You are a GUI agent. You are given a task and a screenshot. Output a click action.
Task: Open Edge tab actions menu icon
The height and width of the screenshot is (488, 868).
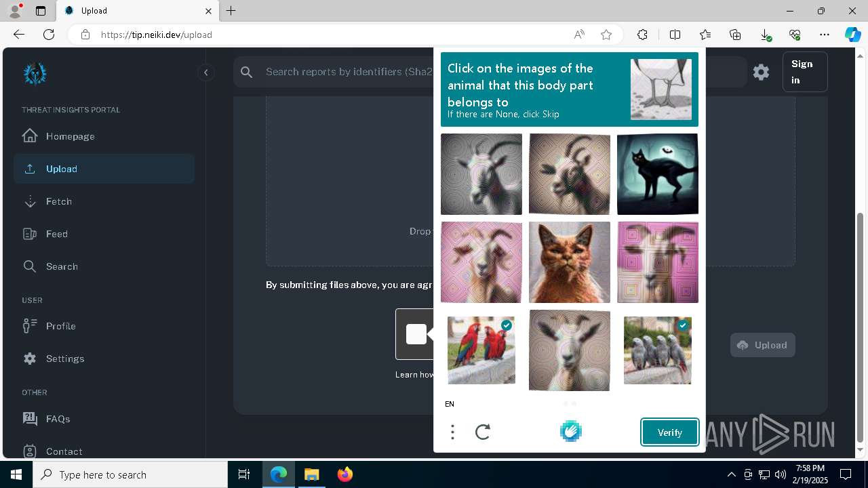41,11
